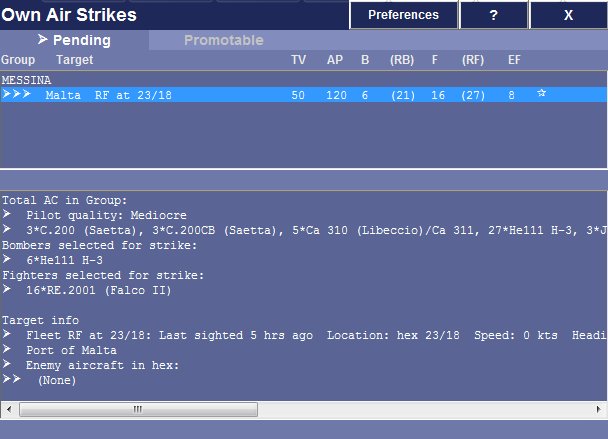
Task: Click the horizontal scrollbar thumb
Action: coord(138,409)
